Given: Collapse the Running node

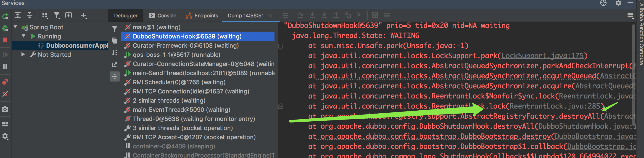Looking at the screenshot, I should click(x=24, y=36).
